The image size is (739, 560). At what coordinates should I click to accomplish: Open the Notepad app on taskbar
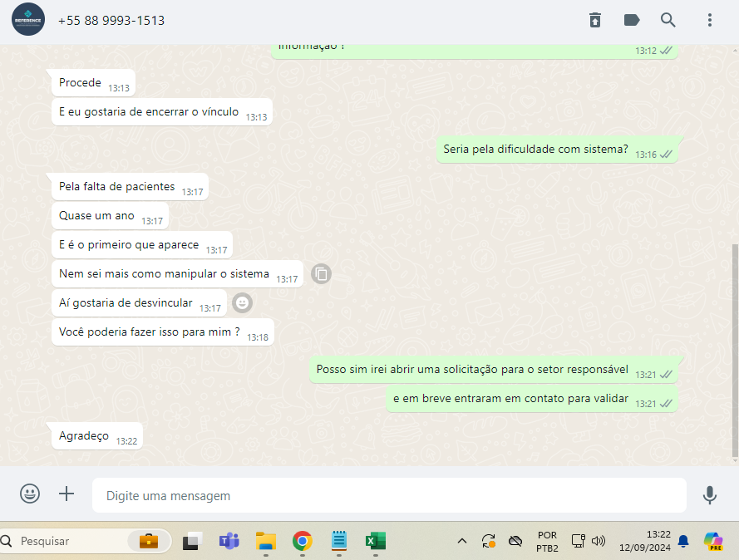(339, 541)
